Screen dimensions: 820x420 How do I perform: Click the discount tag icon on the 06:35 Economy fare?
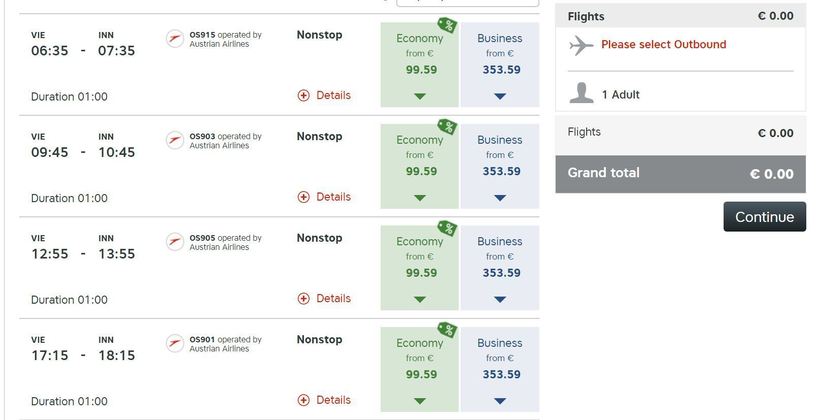point(447,25)
